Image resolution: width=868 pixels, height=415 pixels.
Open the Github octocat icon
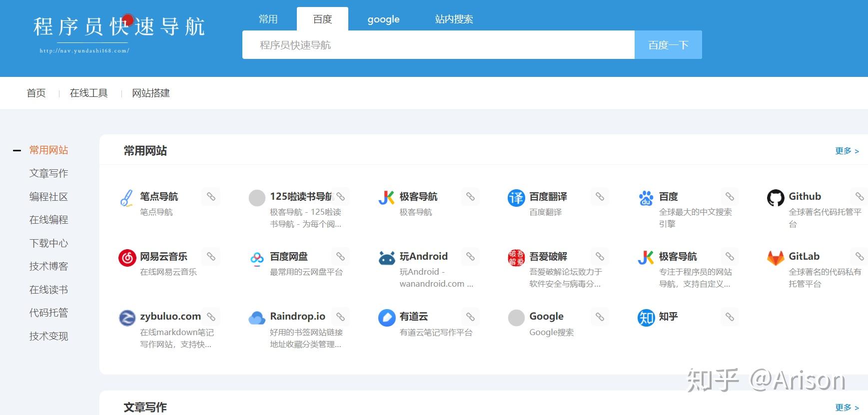[776, 198]
